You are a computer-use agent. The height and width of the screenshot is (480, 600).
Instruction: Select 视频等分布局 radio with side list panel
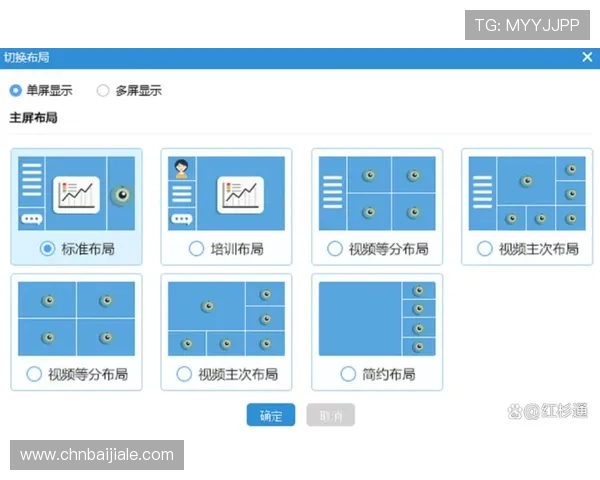(335, 249)
